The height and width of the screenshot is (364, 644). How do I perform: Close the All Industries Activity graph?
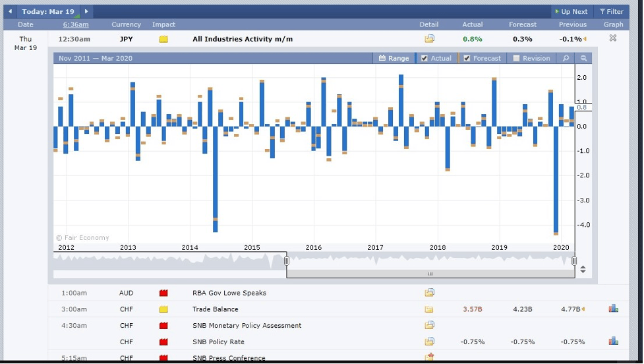click(x=613, y=38)
